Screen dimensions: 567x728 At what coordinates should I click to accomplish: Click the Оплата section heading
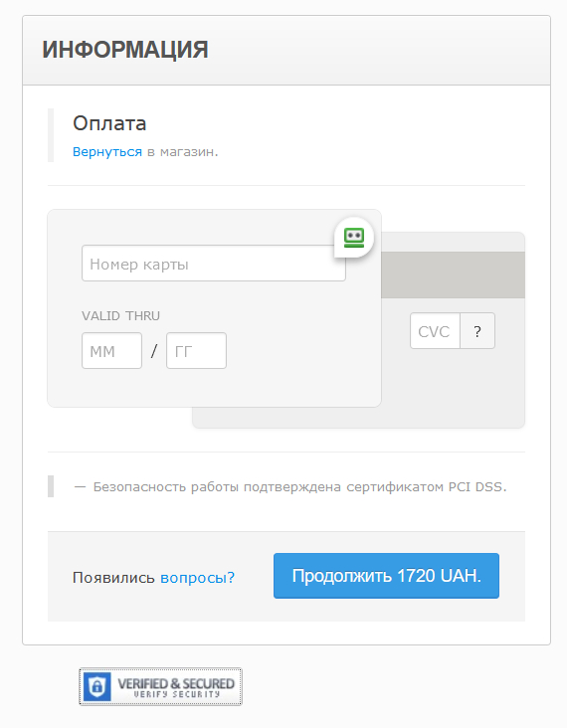coord(109,123)
